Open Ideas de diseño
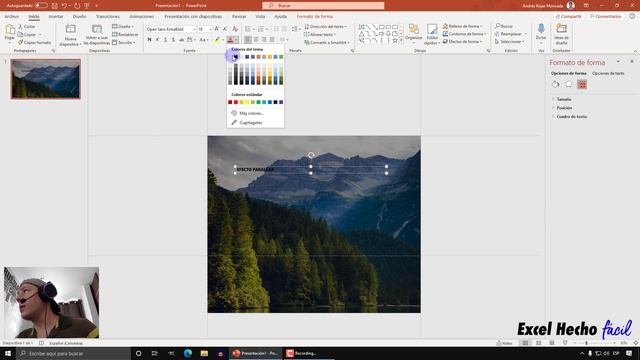The image size is (640, 360). 561,34
